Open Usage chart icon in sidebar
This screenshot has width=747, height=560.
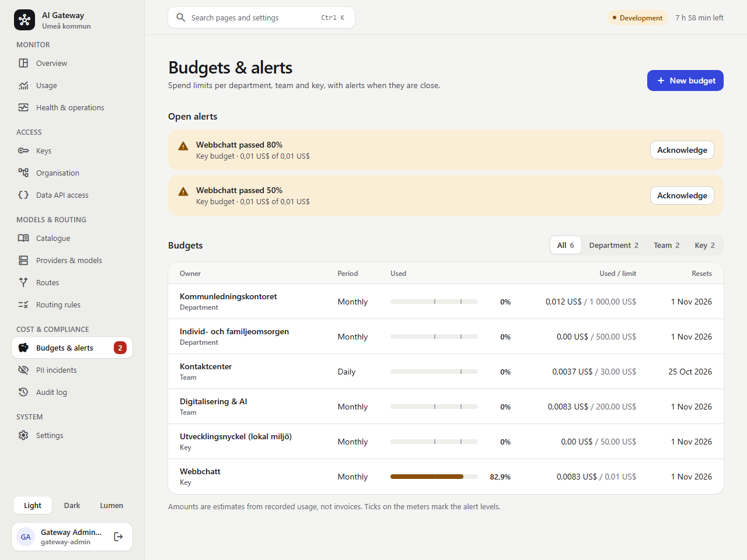click(23, 85)
